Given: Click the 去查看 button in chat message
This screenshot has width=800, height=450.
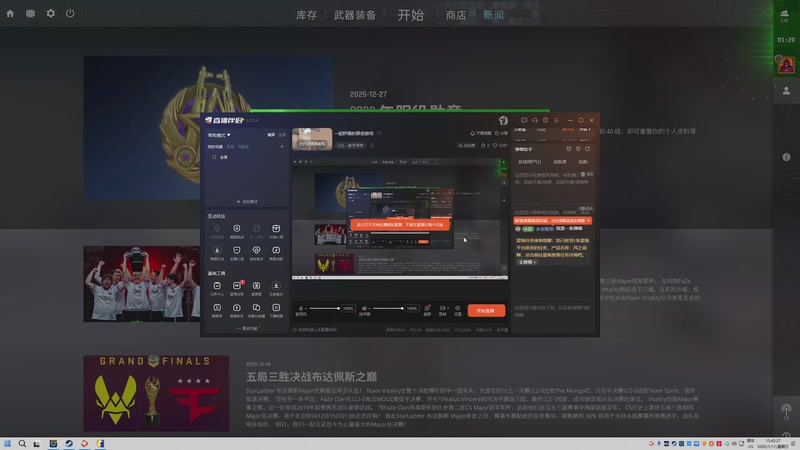Looking at the screenshot, I should 528,262.
